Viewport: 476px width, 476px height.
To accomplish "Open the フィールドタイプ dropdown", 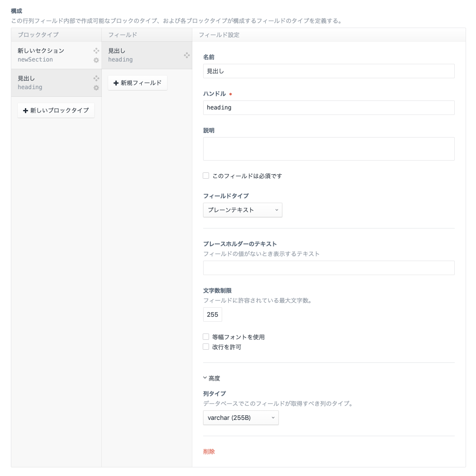I will (243, 210).
